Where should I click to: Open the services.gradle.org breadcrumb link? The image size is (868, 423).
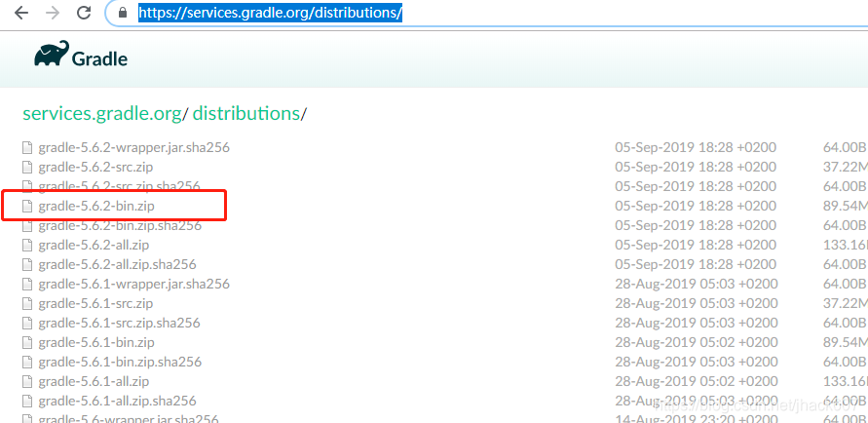click(x=102, y=113)
